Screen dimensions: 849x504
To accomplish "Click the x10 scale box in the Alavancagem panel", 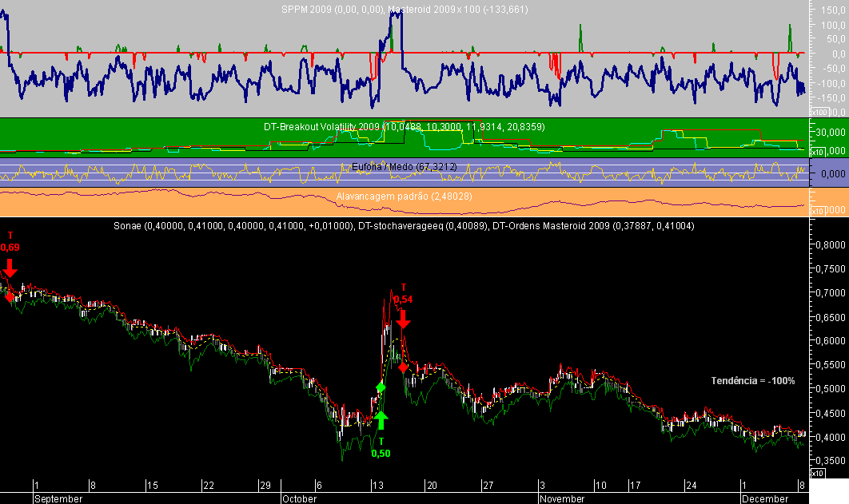I will [x=816, y=211].
